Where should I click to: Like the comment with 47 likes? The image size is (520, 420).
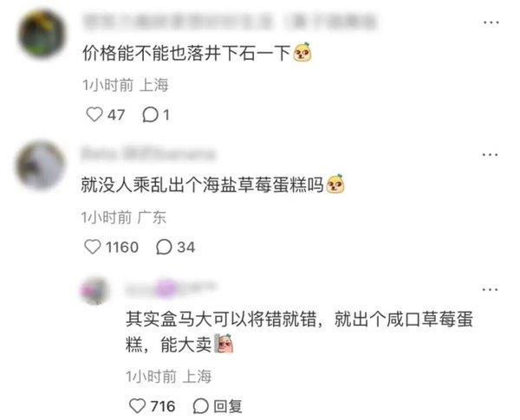94,114
